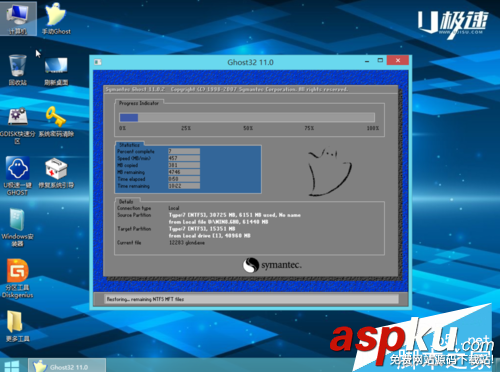Click the refresh desktop shortcut icon

coord(56,70)
